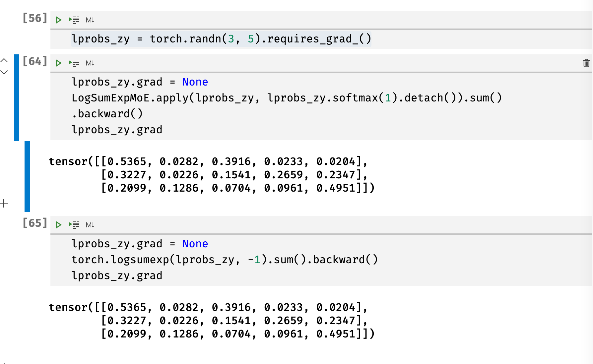Convert cell [65] to Markdown
The height and width of the screenshot is (364, 593).
pos(90,224)
